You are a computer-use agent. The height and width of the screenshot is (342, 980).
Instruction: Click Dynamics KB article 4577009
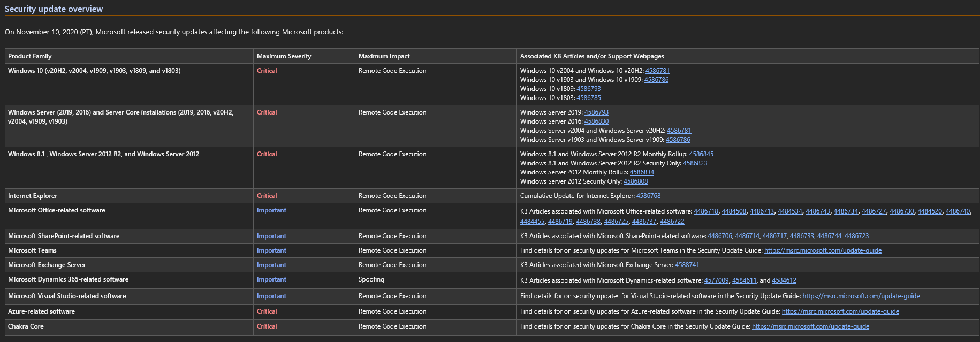point(716,280)
